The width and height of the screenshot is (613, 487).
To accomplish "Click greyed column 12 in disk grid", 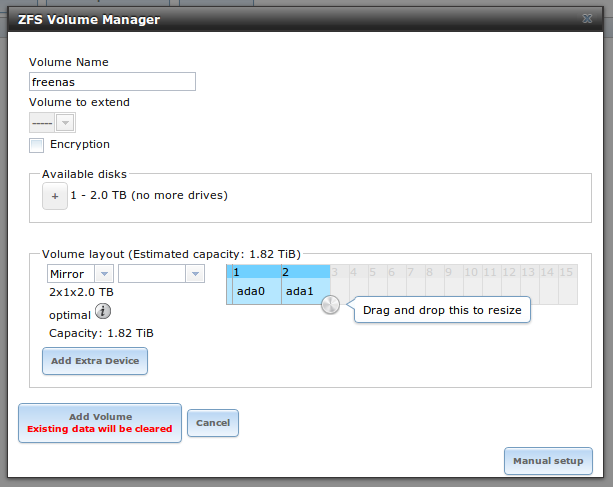I will [511, 272].
